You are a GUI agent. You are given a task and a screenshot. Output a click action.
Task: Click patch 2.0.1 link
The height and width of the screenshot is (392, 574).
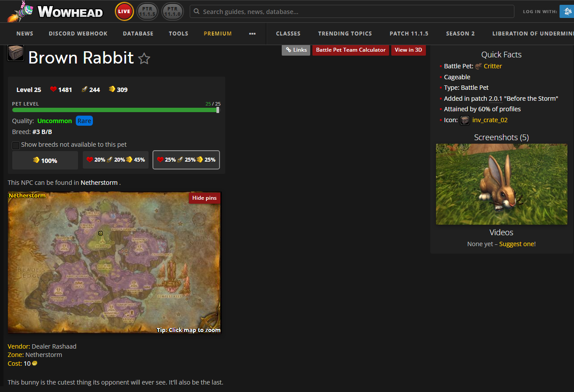click(495, 99)
